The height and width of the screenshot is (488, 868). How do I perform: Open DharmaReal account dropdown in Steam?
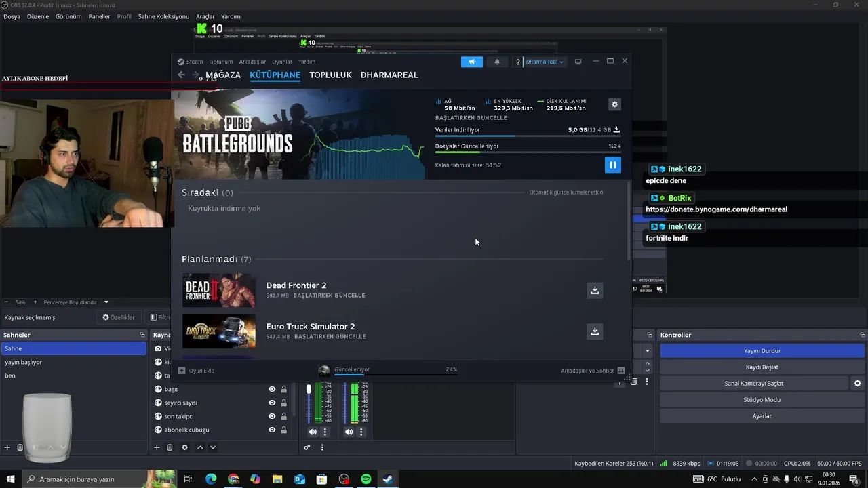[545, 62]
